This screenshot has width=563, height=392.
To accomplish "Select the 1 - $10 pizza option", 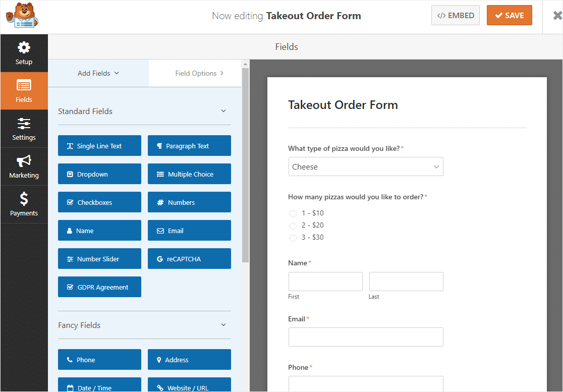I will tap(293, 213).
